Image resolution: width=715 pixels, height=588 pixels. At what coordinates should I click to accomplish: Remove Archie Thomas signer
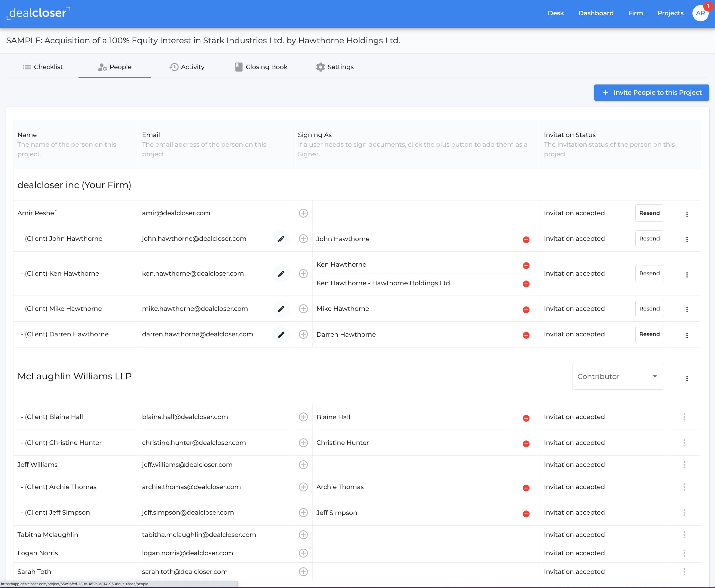coord(526,488)
